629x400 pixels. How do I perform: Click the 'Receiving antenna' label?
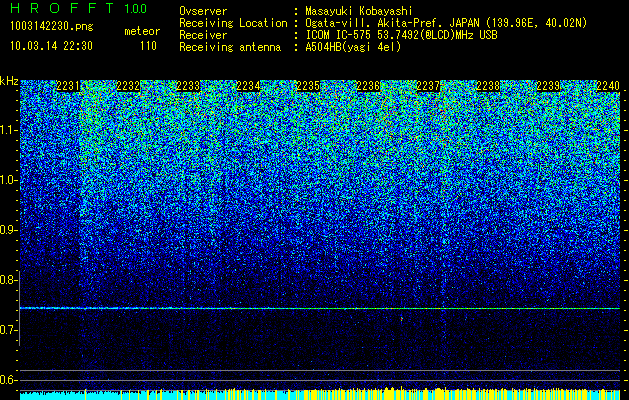pos(230,47)
